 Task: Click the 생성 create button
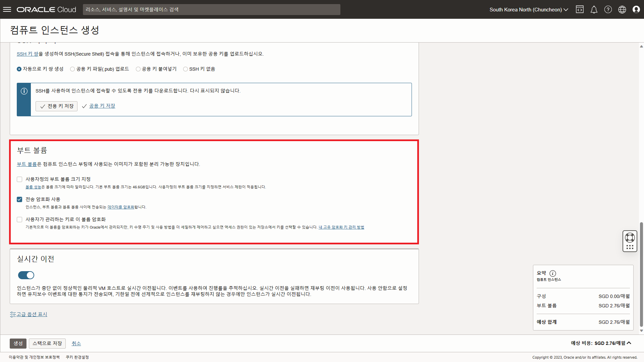click(18, 343)
